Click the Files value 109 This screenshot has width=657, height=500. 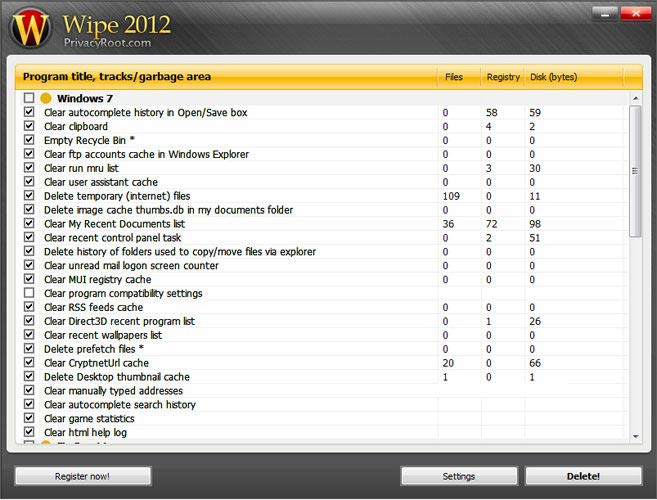point(451,196)
